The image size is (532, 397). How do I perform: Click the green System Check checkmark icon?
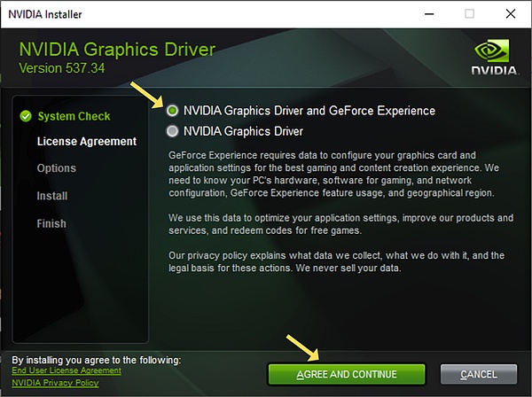(25, 116)
